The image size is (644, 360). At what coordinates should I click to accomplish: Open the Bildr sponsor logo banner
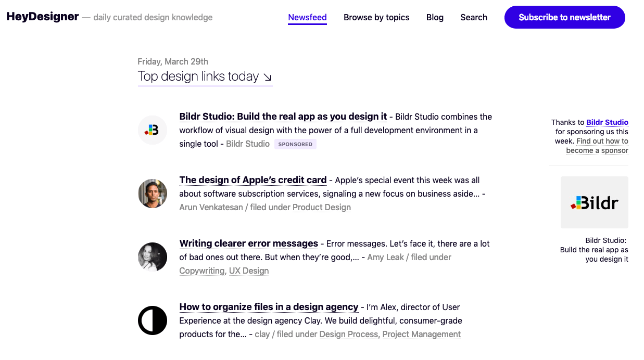(x=595, y=202)
